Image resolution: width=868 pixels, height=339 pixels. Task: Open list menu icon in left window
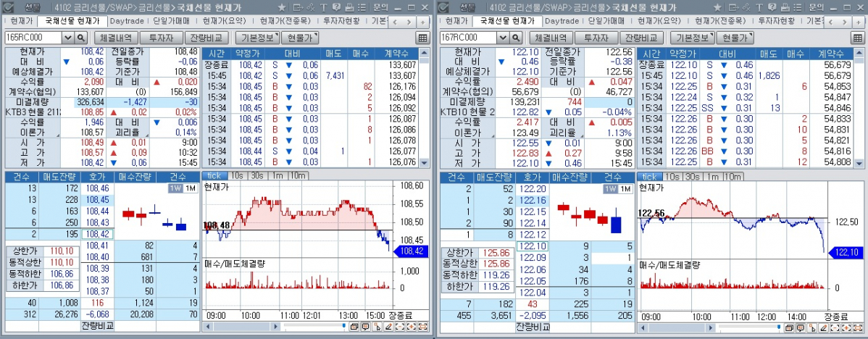click(362, 7)
